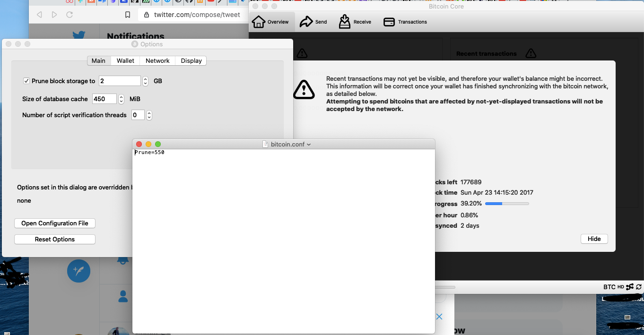Hide the synchronization overlay with Hide button
The width and height of the screenshot is (644, 335).
(594, 239)
